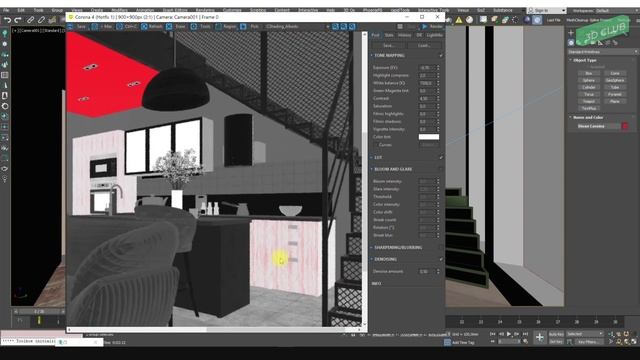
Task: Click the yellow warning triangle icon in toolbar
Action: (x=459, y=20)
